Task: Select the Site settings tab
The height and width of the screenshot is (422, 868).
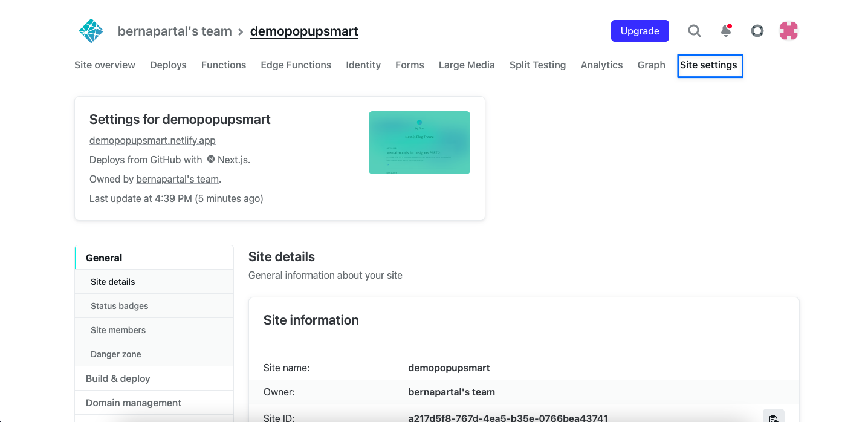Action: click(709, 65)
